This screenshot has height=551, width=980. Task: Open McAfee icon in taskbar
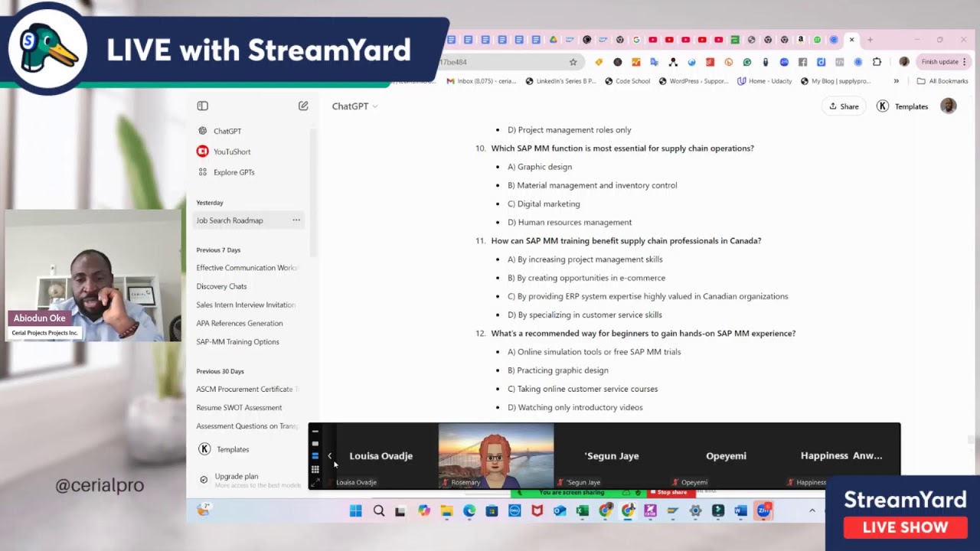[x=537, y=511]
